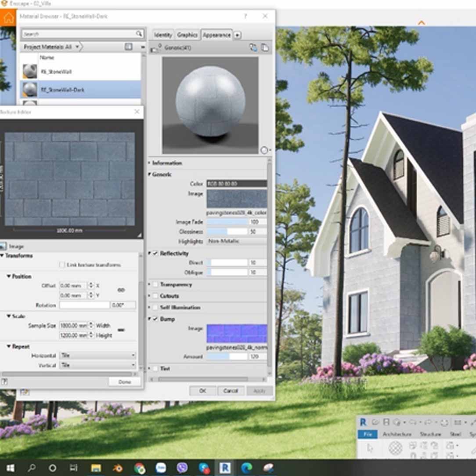The height and width of the screenshot is (476, 476).
Task: Switch to the Graphics tab
Action: [187, 35]
